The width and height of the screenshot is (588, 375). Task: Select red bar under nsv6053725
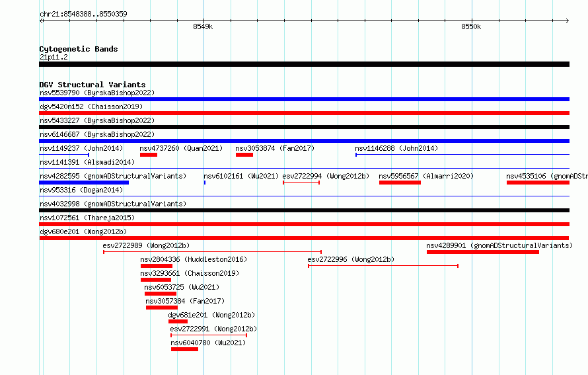161,294
